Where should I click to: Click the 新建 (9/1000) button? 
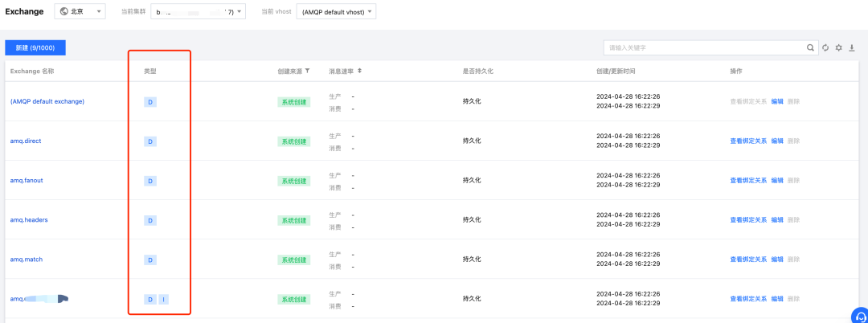35,48
